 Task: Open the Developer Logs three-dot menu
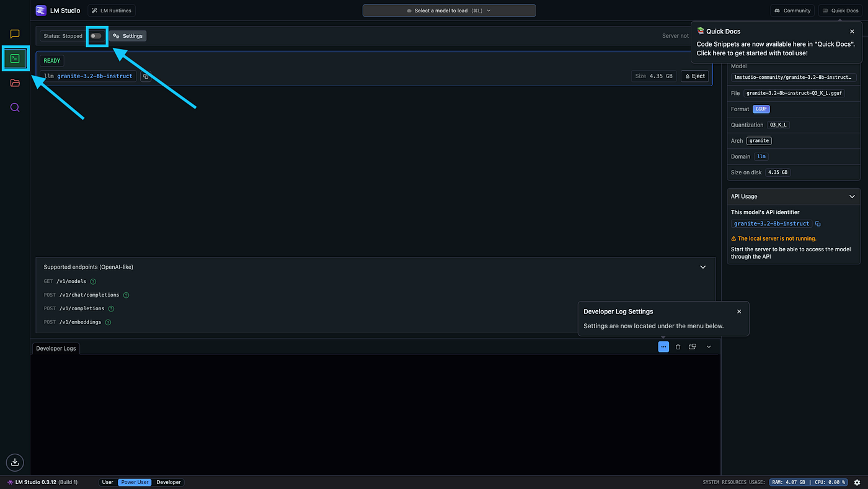[x=663, y=347]
